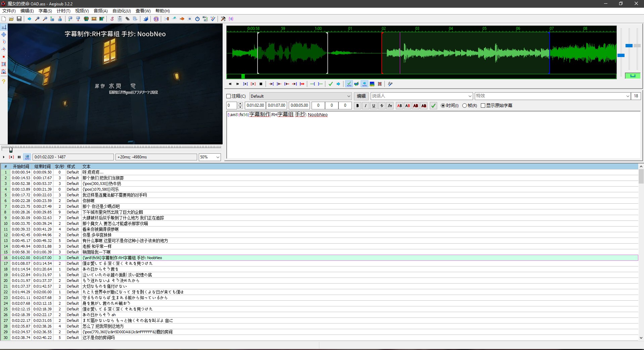Open the 音频(A) menu

tap(101, 11)
